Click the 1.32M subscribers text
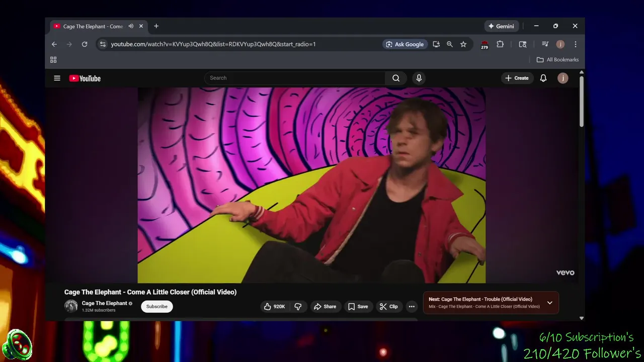The width and height of the screenshot is (644, 362). [99, 310]
